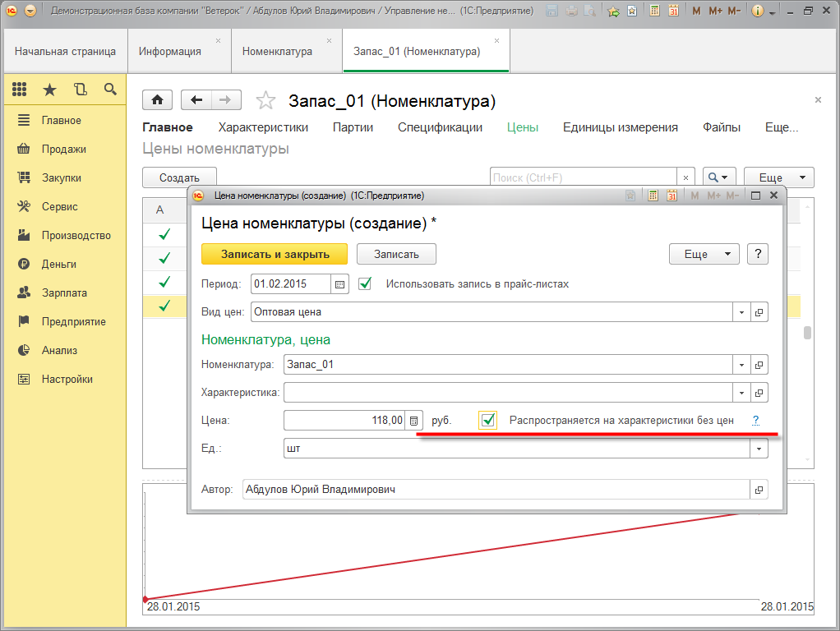
Task: Expand the Номенклатура dropdown
Action: 741,365
